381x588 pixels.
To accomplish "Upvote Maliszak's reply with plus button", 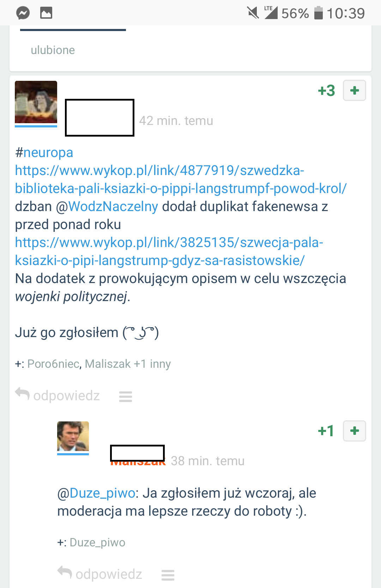I will pyautogui.click(x=355, y=431).
